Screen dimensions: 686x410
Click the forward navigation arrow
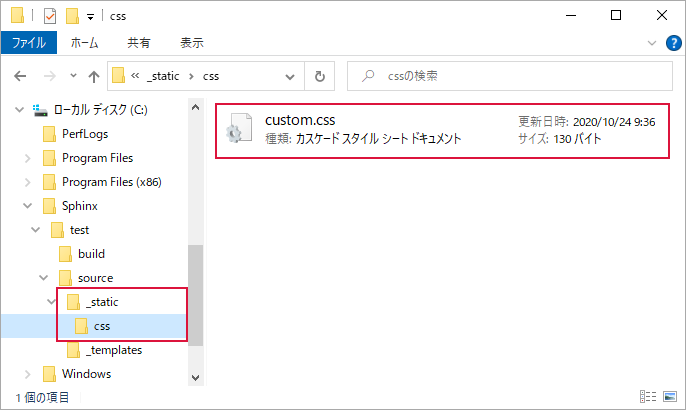pos(50,76)
